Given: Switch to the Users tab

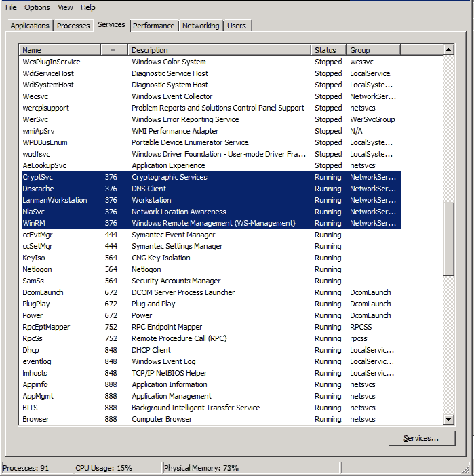Looking at the screenshot, I should coord(237,26).
